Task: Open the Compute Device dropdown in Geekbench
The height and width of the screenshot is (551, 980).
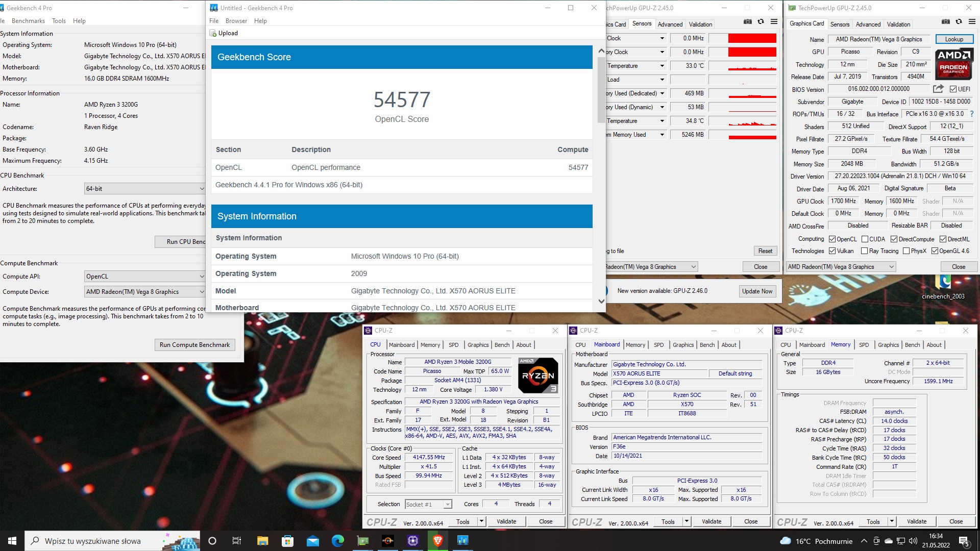Action: pyautogui.click(x=144, y=292)
